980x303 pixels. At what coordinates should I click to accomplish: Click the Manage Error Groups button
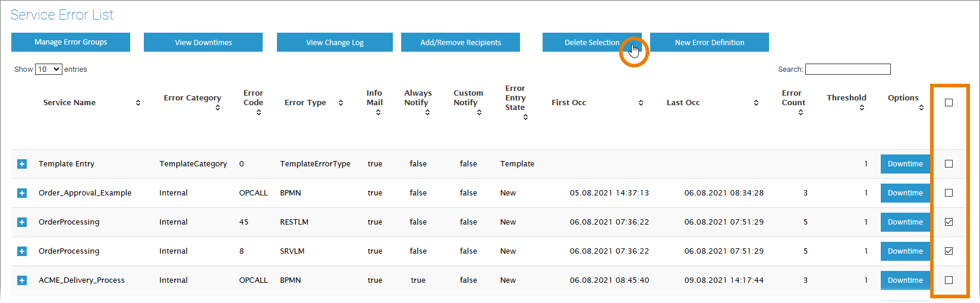pyautogui.click(x=71, y=42)
